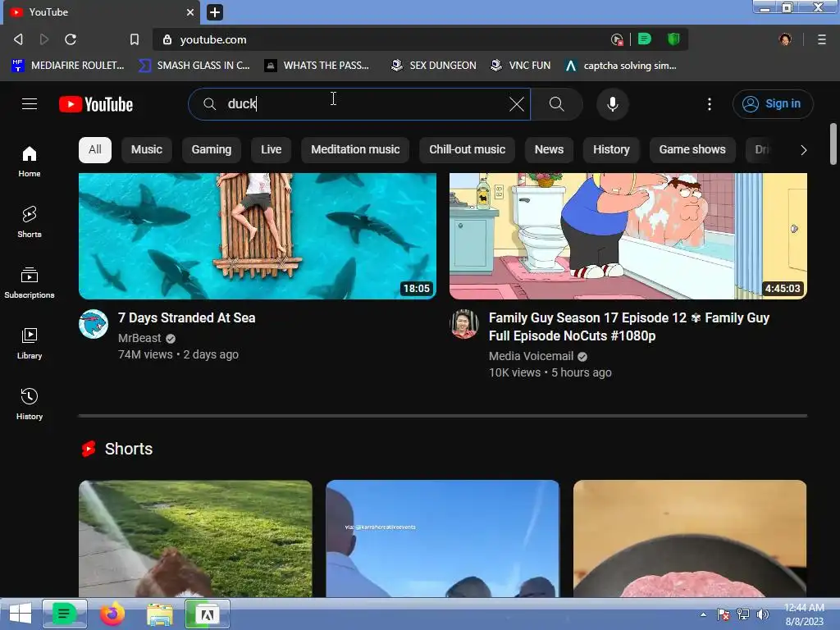Click the Sign in button
840x630 pixels.
[x=773, y=104]
